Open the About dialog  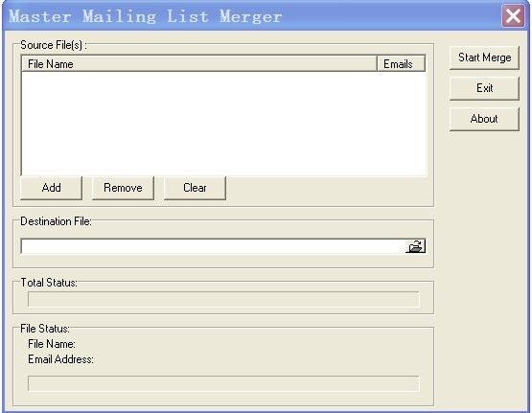click(x=484, y=119)
